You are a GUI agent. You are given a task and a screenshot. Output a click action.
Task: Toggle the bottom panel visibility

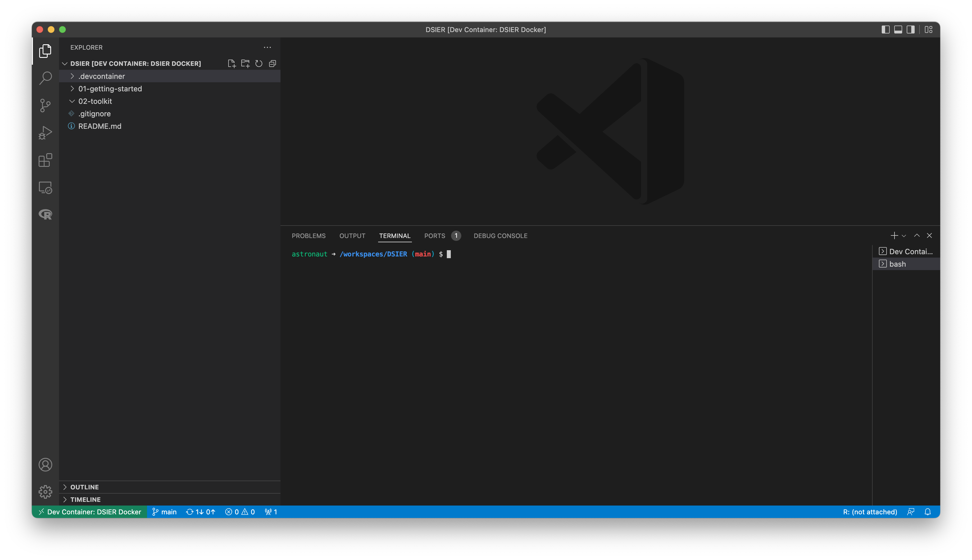tap(898, 30)
